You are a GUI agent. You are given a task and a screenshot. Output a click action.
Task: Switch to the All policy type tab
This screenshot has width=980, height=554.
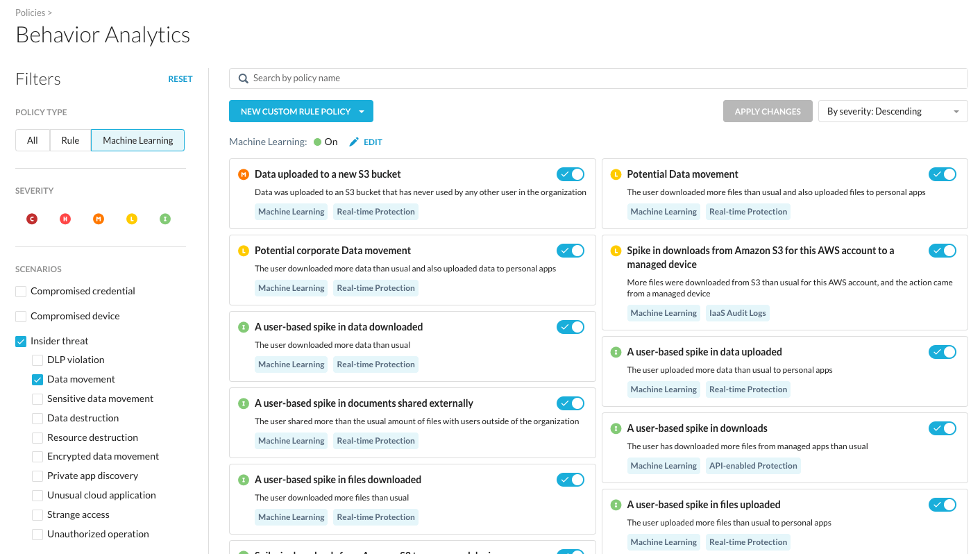32,140
